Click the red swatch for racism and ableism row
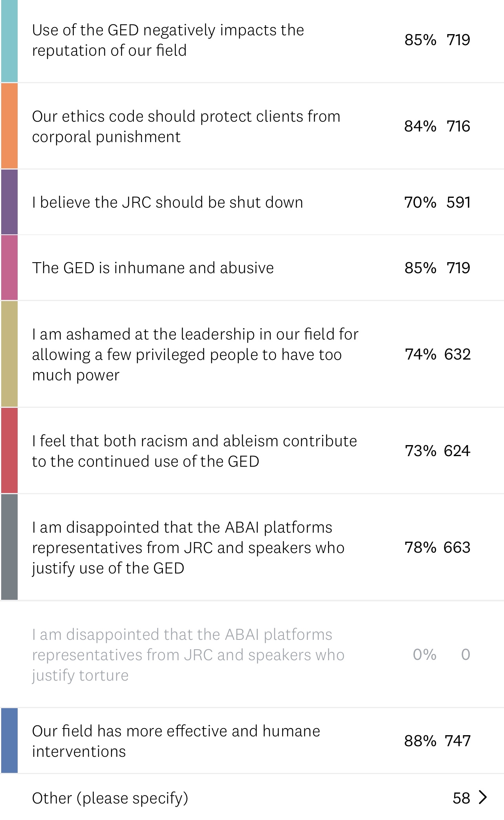This screenshot has width=504, height=820. [x=9, y=451]
